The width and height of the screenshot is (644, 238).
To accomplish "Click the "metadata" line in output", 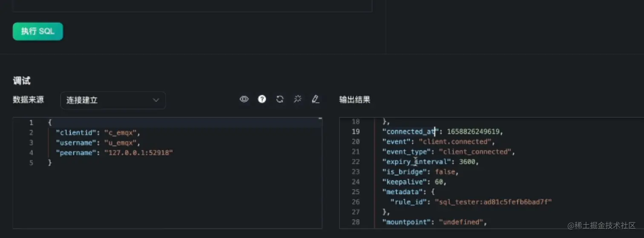I will pyautogui.click(x=408, y=192).
